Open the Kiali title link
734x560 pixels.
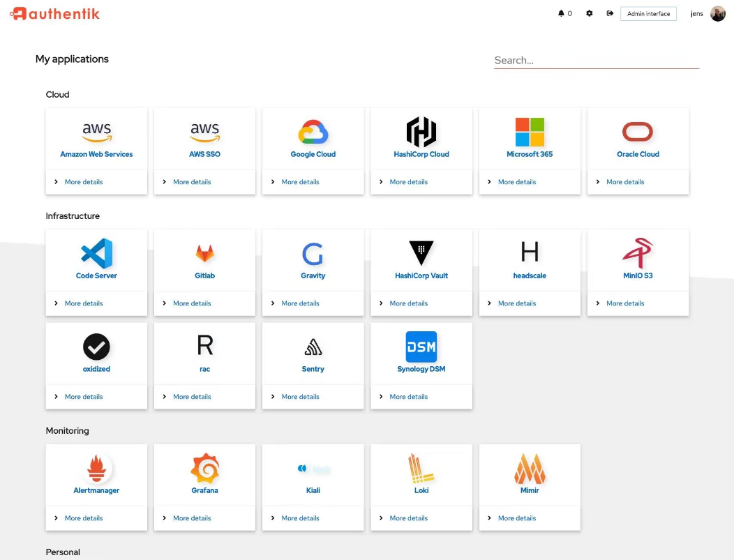(x=313, y=490)
